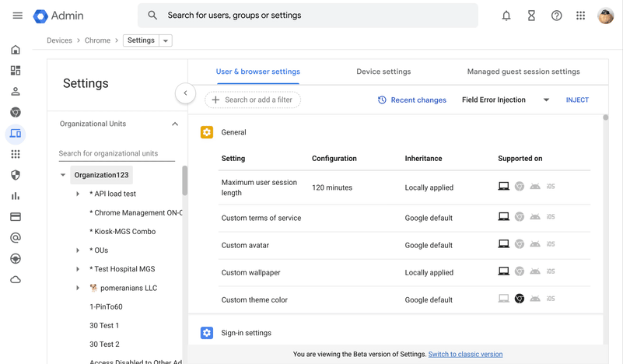
Task: Click the INJECT button
Action: click(x=577, y=100)
